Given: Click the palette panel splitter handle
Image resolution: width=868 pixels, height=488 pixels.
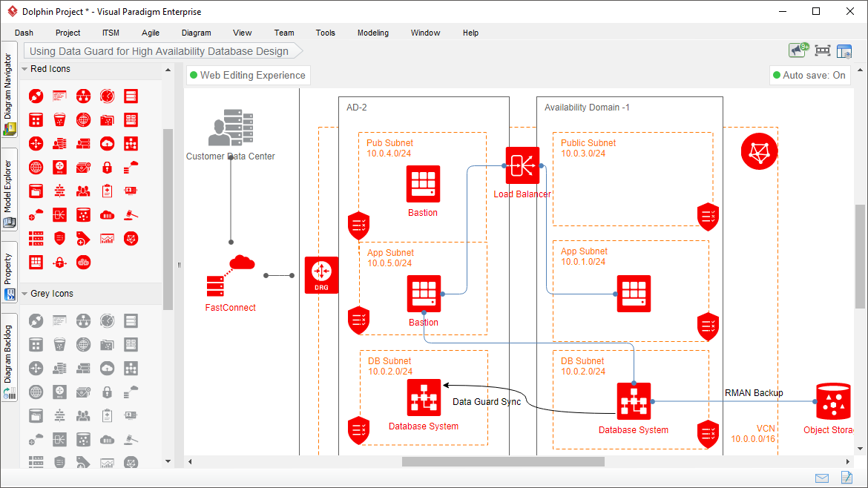Looking at the screenshot, I should (179, 265).
